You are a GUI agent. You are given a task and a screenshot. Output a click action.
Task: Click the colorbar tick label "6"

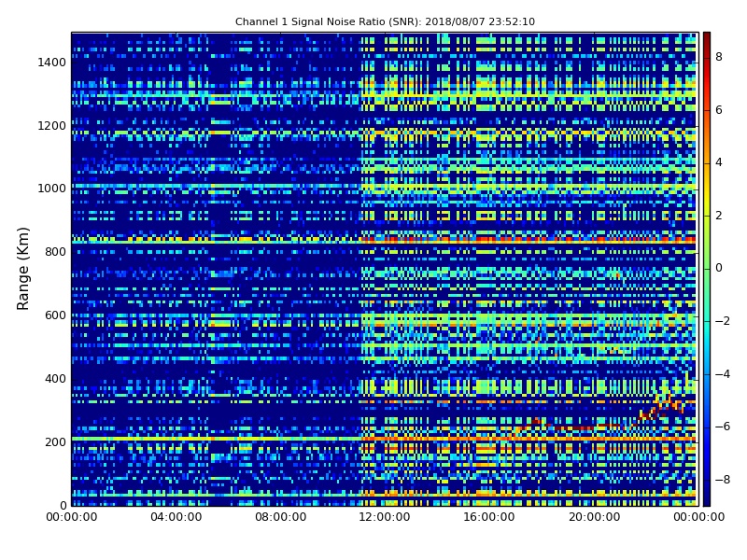click(x=719, y=110)
